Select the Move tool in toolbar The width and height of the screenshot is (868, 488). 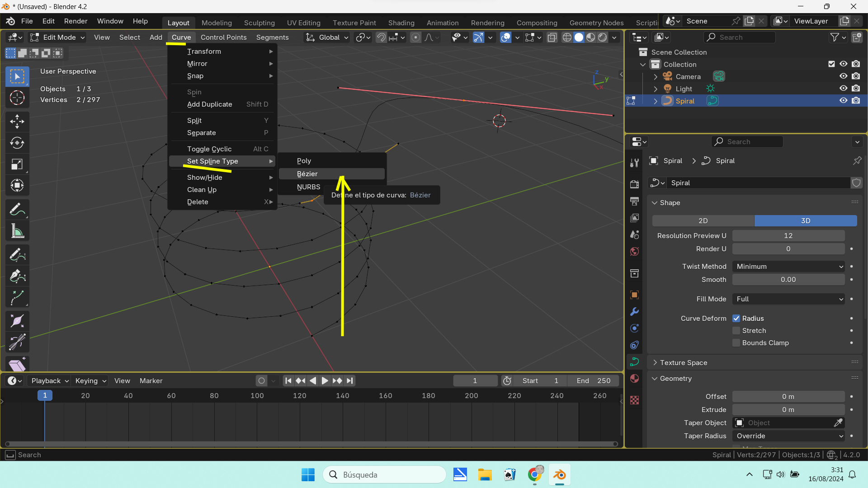tap(17, 121)
